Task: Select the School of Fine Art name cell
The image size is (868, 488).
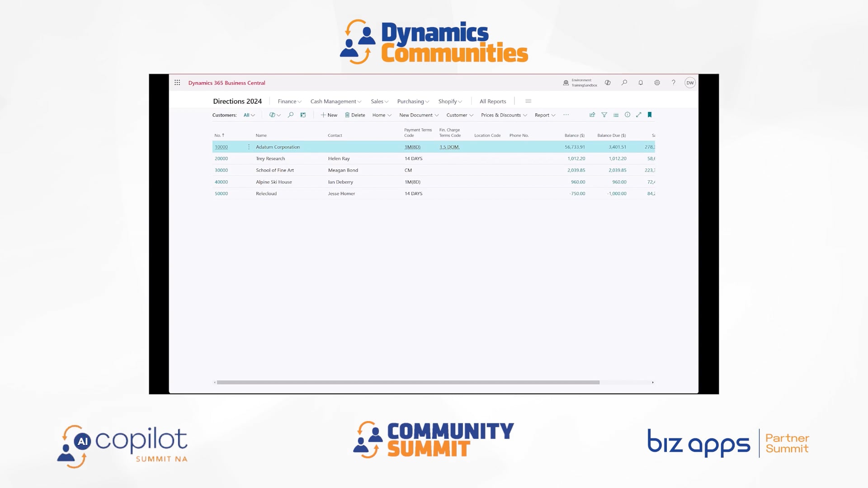Action: 275,170
